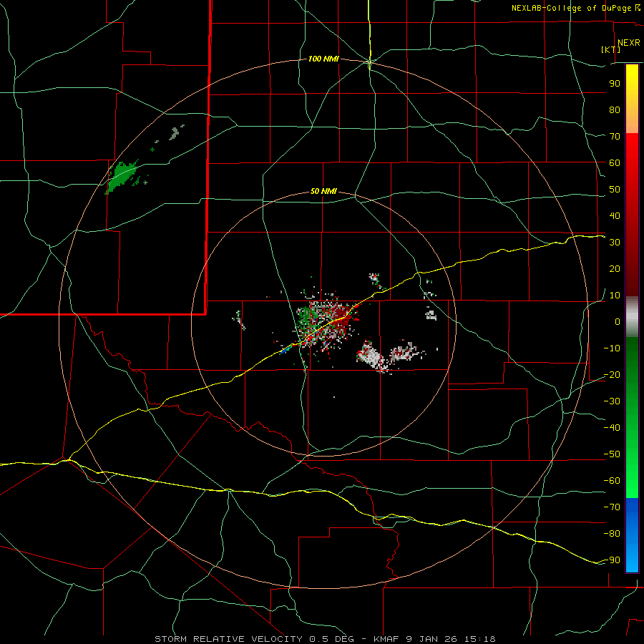Image resolution: width=644 pixels, height=644 pixels.
Task: Click the positive 90 value on the velocity scale
Action: coord(615,84)
